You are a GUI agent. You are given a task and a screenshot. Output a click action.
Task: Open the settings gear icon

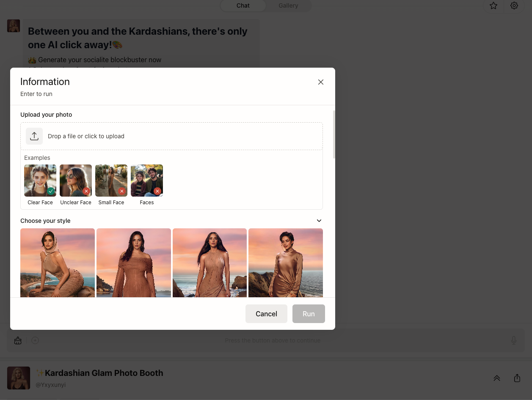(x=514, y=5)
